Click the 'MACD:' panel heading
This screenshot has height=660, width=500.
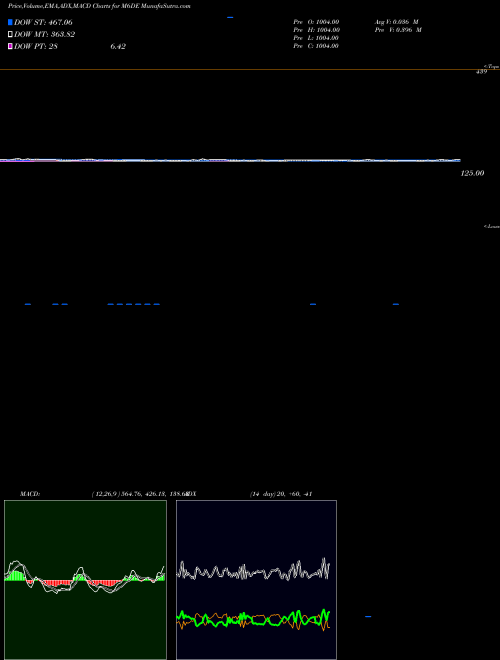(30, 494)
